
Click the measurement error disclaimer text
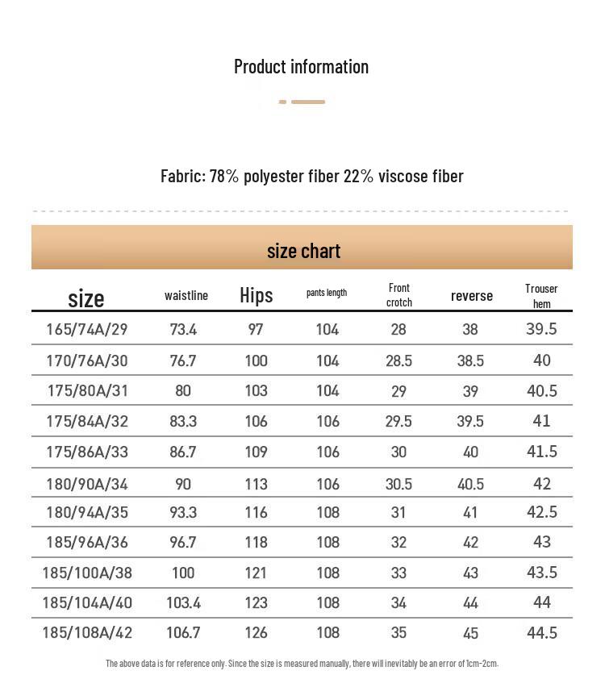pyautogui.click(x=302, y=664)
